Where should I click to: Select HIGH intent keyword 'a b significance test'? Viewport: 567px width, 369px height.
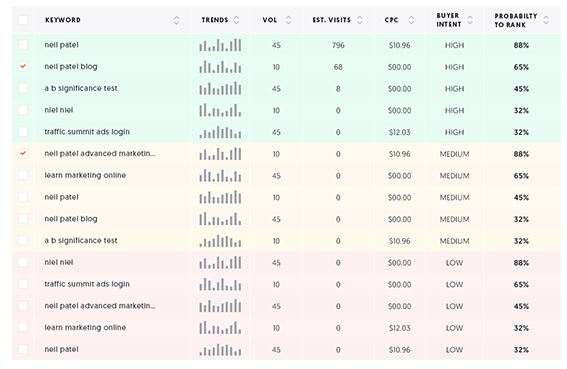point(81,88)
